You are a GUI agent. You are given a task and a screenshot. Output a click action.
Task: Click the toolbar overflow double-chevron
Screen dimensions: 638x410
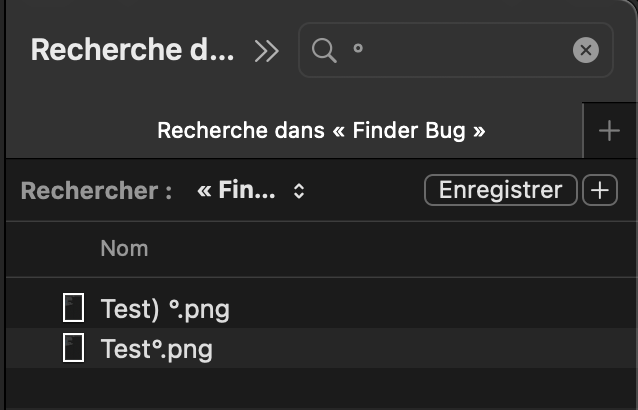(266, 51)
